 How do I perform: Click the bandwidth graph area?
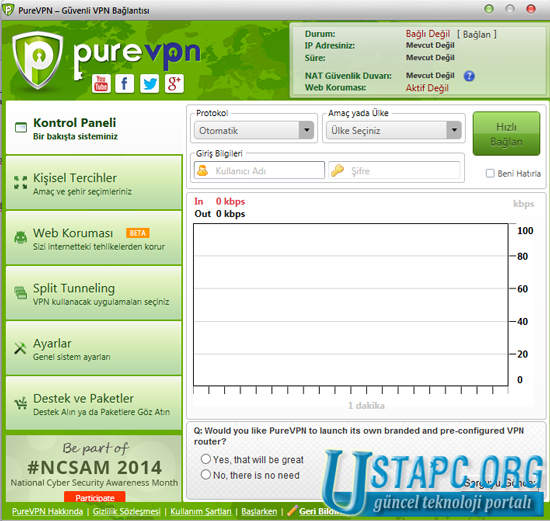350,305
